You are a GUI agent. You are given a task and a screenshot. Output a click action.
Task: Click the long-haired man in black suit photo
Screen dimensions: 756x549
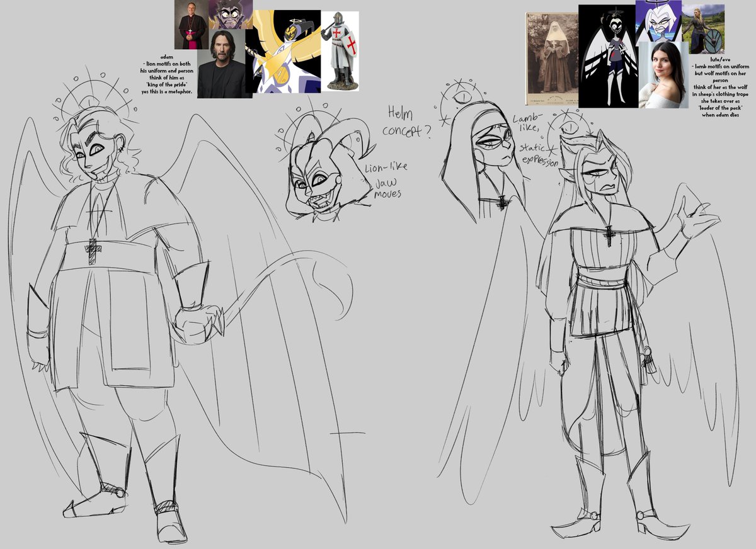221,64
